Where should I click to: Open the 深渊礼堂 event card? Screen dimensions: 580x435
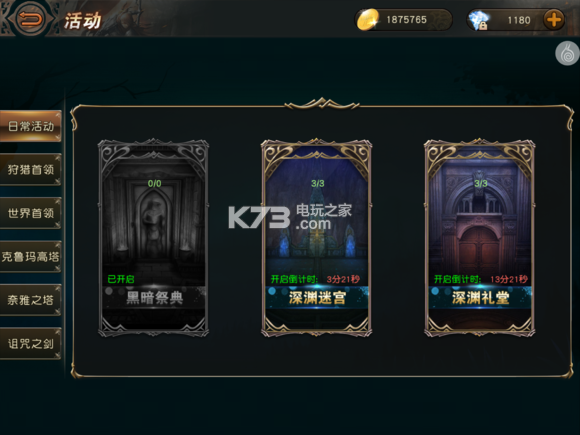(480, 238)
